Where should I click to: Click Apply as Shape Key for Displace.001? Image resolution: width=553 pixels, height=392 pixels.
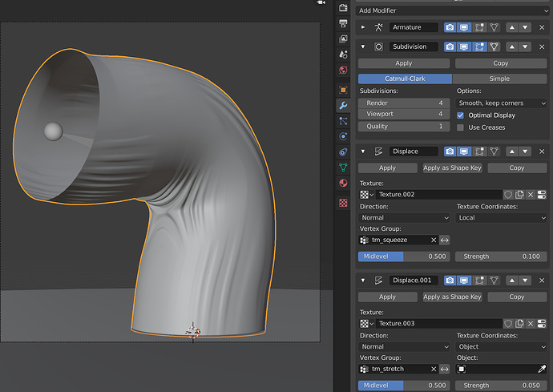453,297
